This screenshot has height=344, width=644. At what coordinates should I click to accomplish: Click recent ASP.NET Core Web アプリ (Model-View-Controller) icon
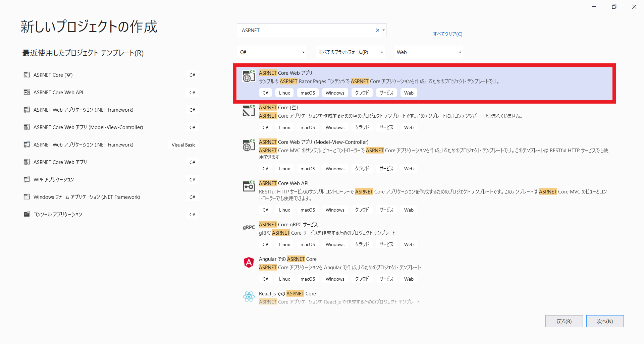coord(26,127)
